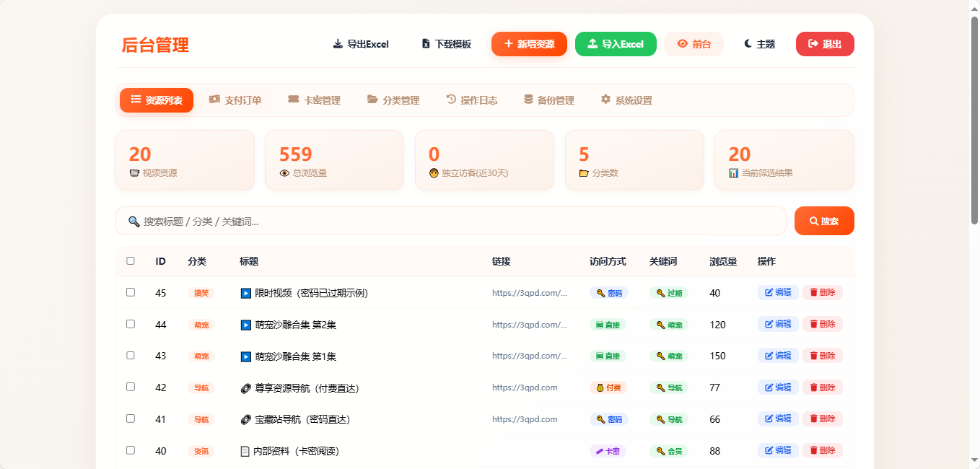
Task: Click the 导出Excel download button
Action: [361, 44]
